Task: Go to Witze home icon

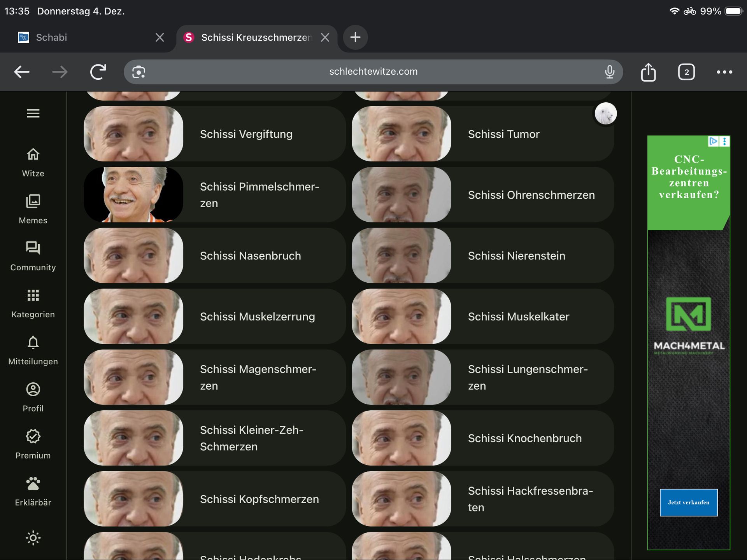Action: [33, 155]
